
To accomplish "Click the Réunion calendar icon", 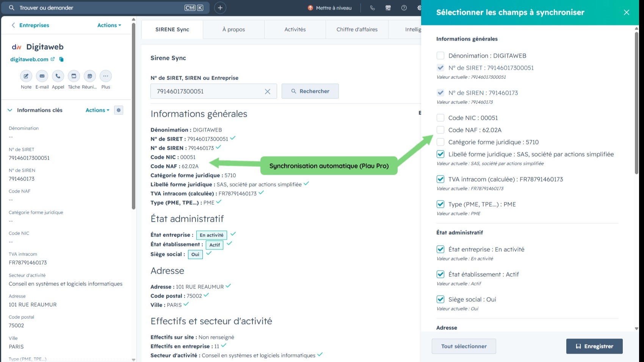I will [x=90, y=76].
